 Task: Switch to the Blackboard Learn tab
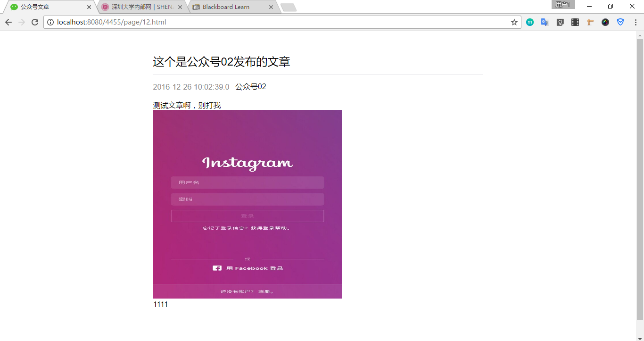232,7
